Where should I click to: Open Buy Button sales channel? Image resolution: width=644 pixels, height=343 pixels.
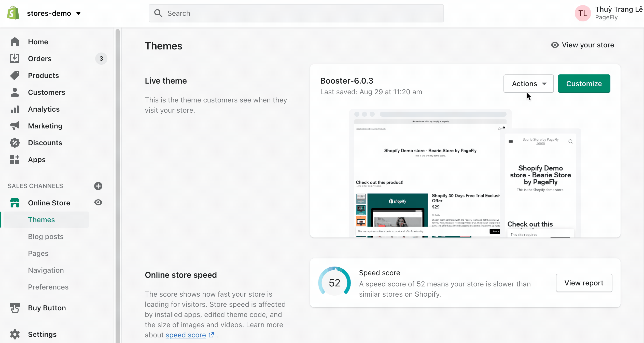47,308
